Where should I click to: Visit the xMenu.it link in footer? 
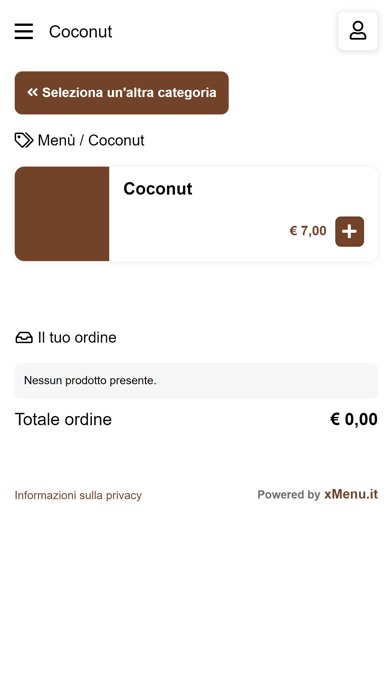click(351, 494)
